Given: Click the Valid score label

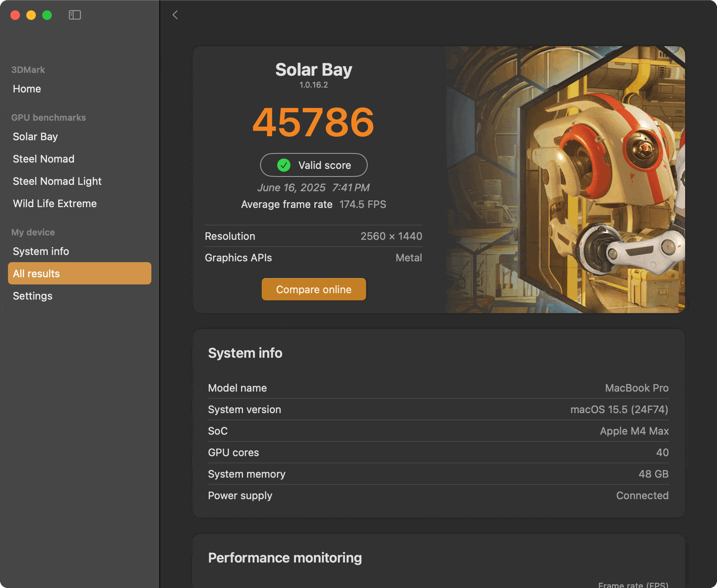Looking at the screenshot, I should coord(325,165).
